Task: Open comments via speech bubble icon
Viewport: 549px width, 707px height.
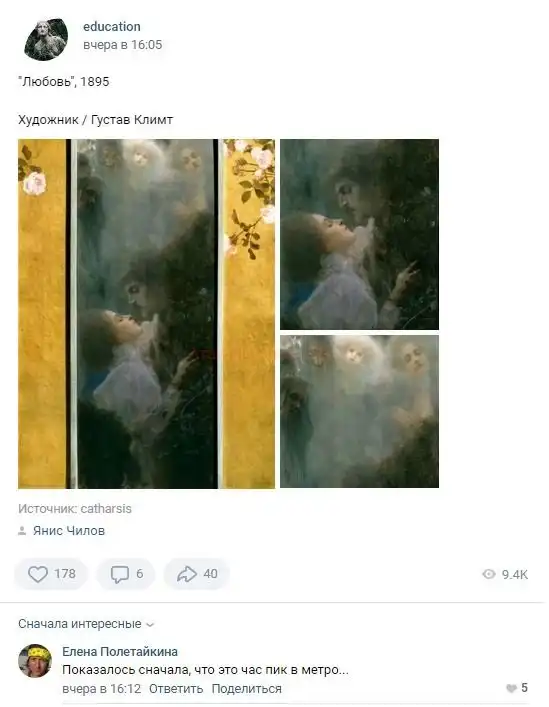Action: coord(119,574)
